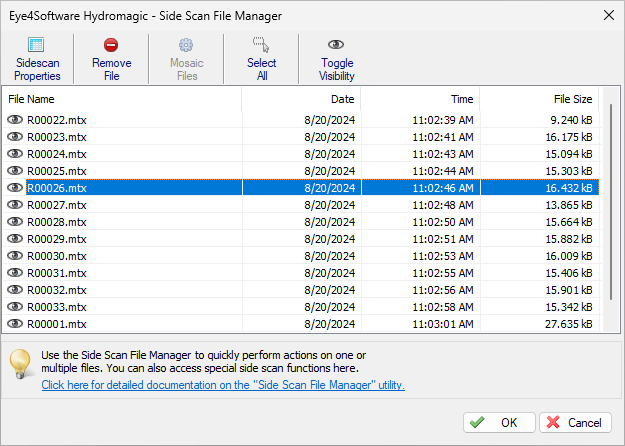Click the Mosaic Files toolbar button
Screen dimensions: 625x446
point(187,59)
